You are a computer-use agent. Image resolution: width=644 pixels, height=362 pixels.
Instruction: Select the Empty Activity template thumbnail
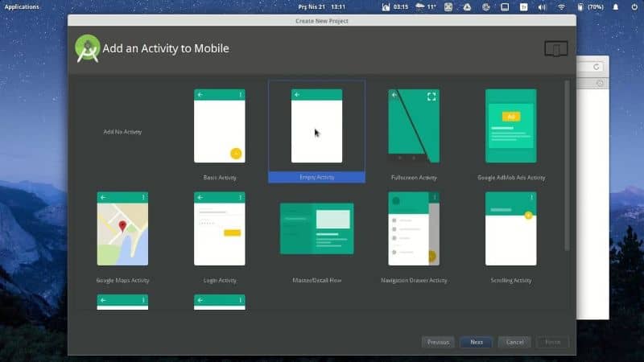[316, 126]
